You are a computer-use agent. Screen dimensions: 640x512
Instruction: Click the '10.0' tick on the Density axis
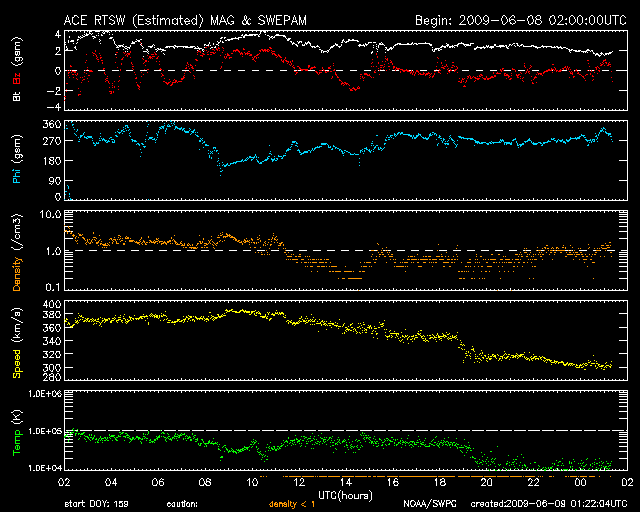[50, 214]
